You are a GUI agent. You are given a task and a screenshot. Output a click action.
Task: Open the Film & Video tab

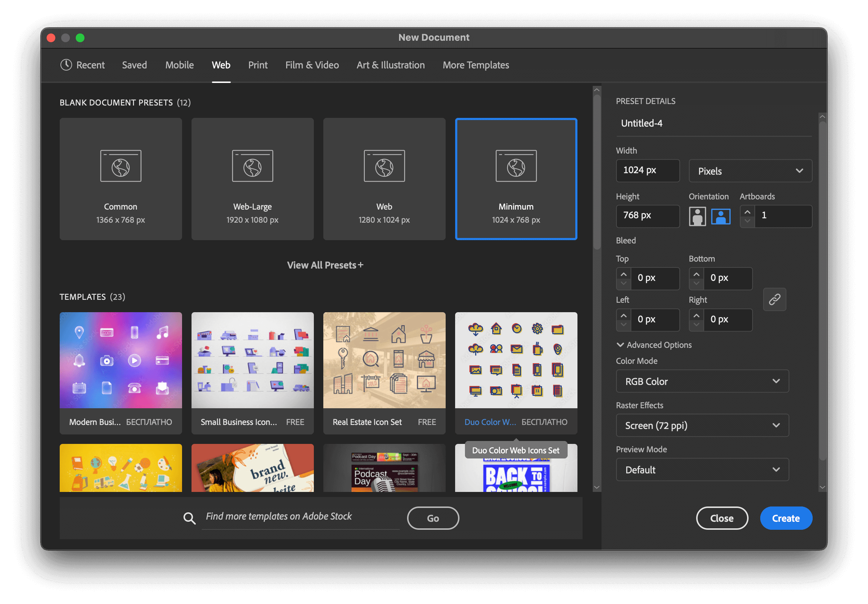coord(312,65)
